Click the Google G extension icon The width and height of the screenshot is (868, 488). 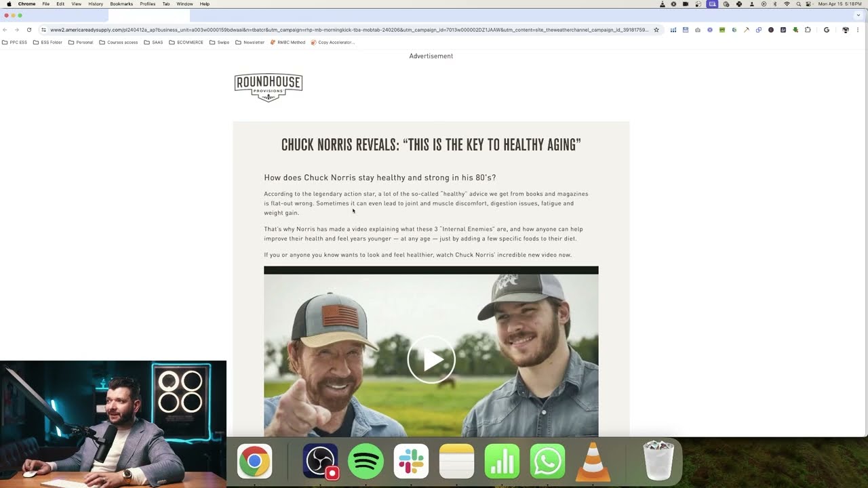pyautogui.click(x=827, y=30)
